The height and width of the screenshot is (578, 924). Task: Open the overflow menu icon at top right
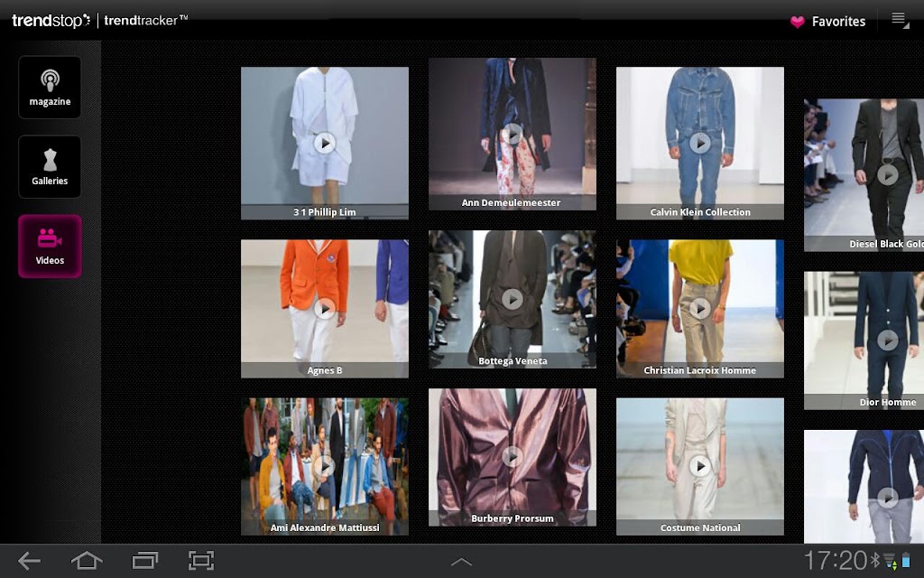(900, 20)
